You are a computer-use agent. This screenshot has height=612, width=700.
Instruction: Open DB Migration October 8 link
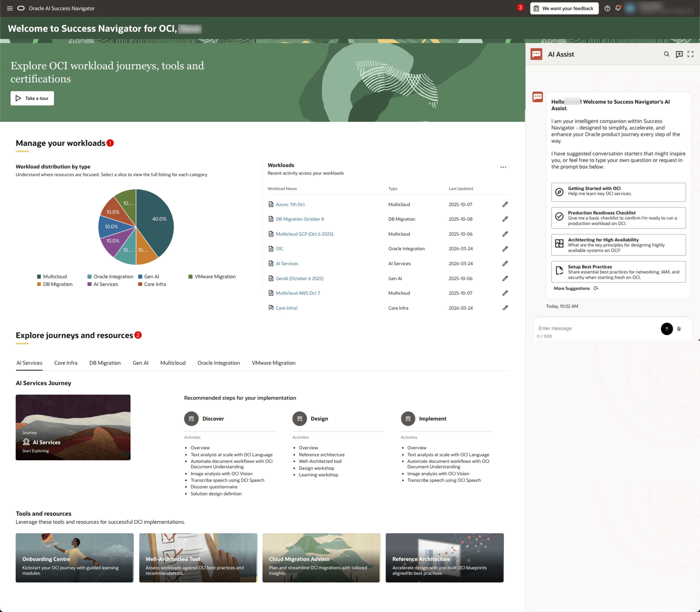300,219
